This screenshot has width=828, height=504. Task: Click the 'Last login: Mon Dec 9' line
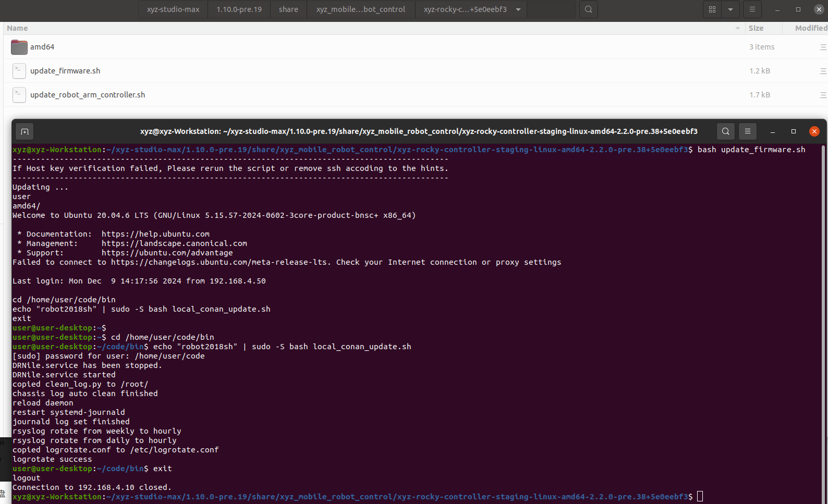(x=139, y=281)
